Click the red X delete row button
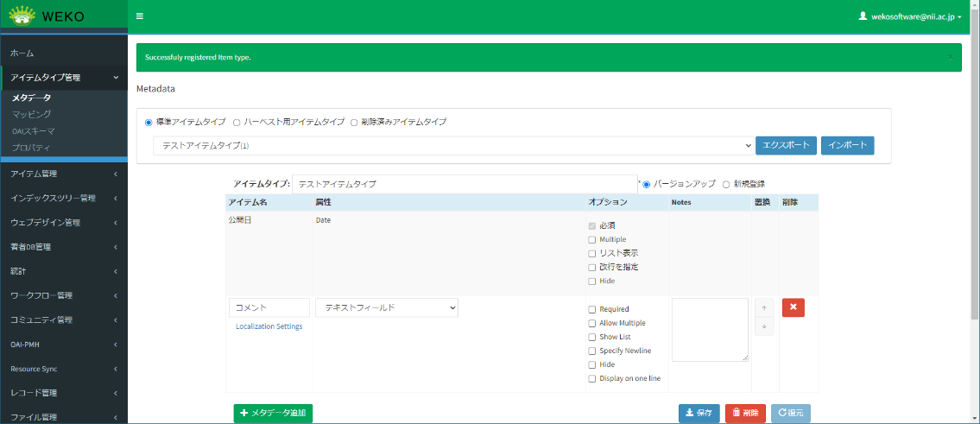Viewport: 980px width, 424px height. pos(793,308)
